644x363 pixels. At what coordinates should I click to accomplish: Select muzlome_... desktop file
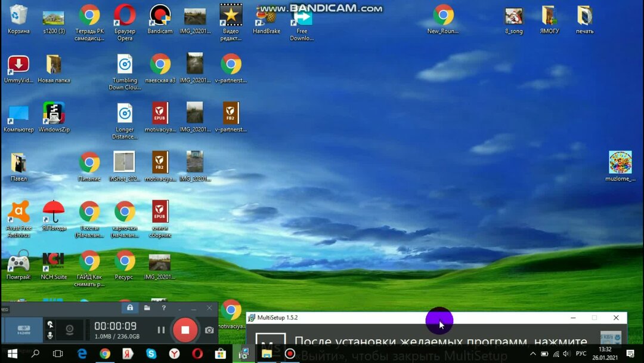point(620,167)
